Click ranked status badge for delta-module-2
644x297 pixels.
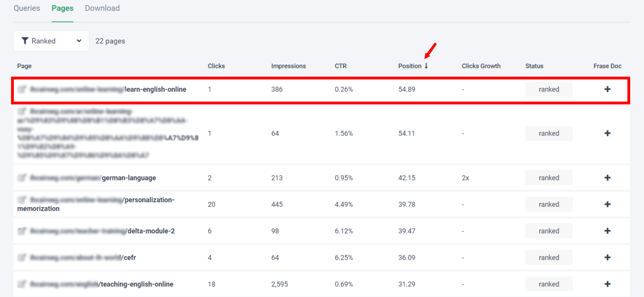point(549,231)
